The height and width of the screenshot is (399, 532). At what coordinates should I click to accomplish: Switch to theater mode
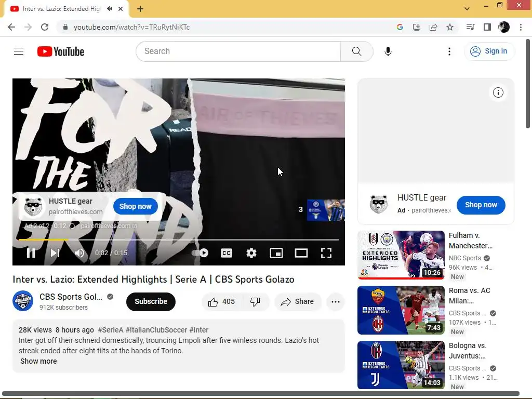301,253
